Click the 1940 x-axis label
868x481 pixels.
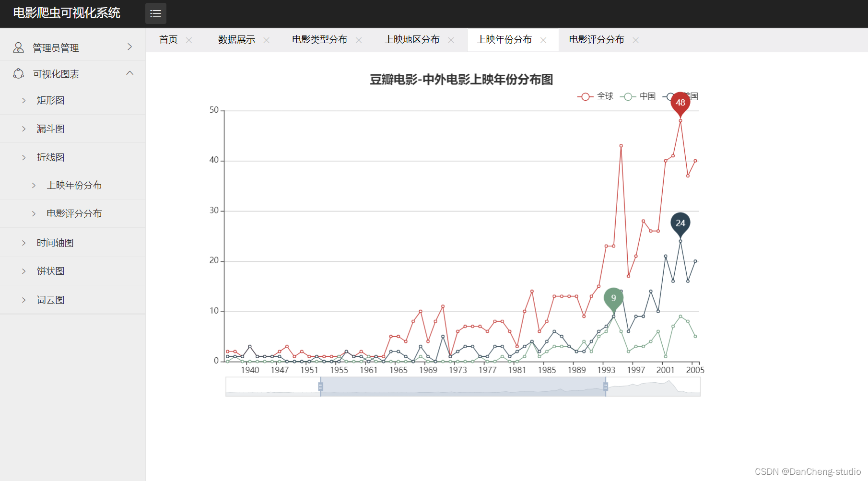click(x=250, y=370)
